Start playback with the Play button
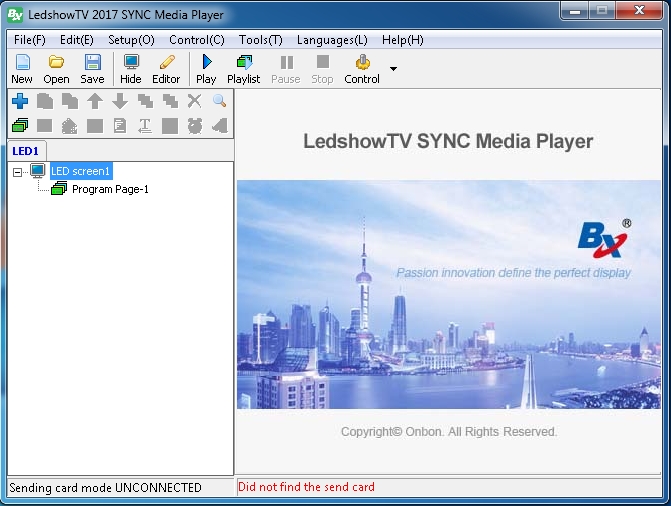This screenshot has width=671, height=506. click(206, 68)
